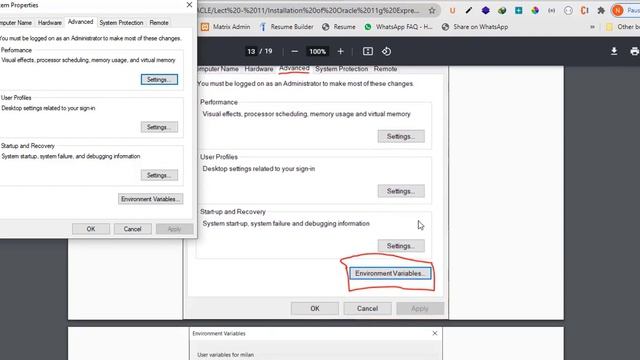Screen dimensions: 640x360
Task: Click the Start-up and Recovery heading in PDF
Action: click(233, 211)
